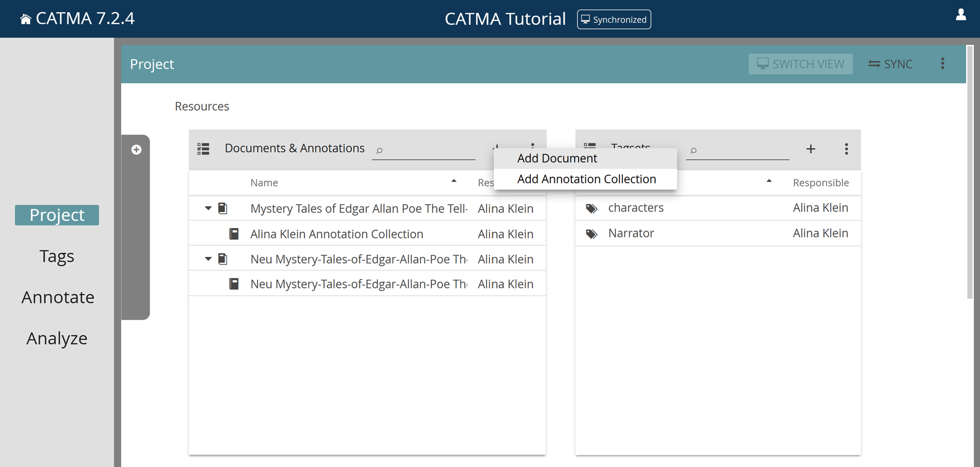Open the search magnifier in the Tagsets panel
Viewport: 980px width, 467px height.
point(694,151)
